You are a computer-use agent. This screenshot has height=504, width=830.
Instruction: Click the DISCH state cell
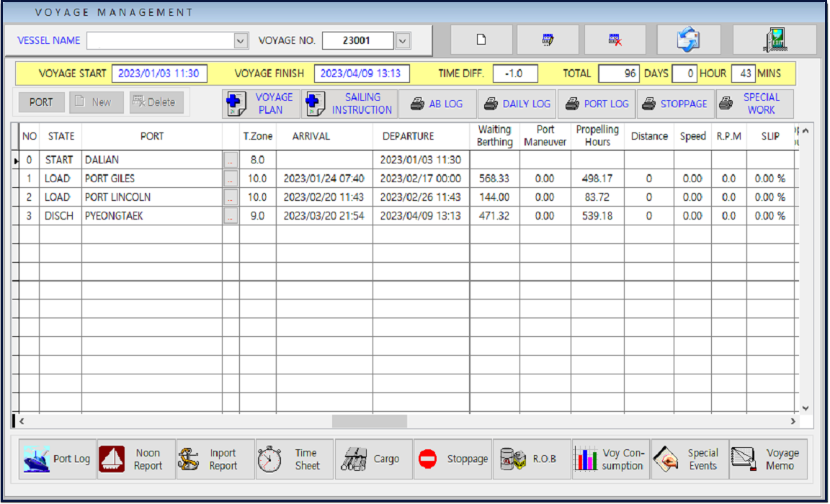coord(60,216)
